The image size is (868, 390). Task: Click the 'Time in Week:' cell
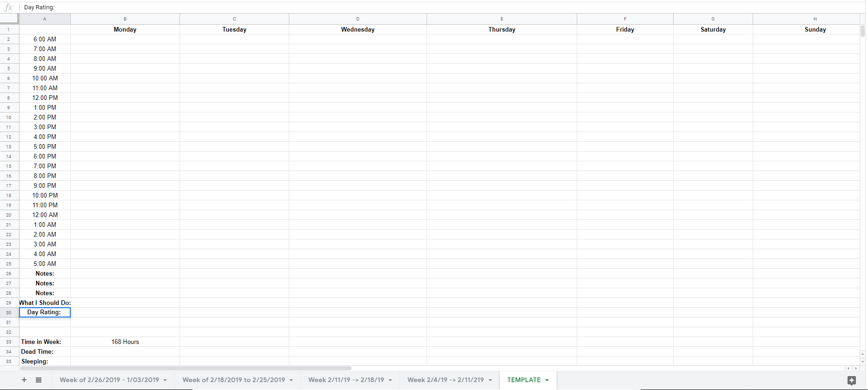(45, 342)
